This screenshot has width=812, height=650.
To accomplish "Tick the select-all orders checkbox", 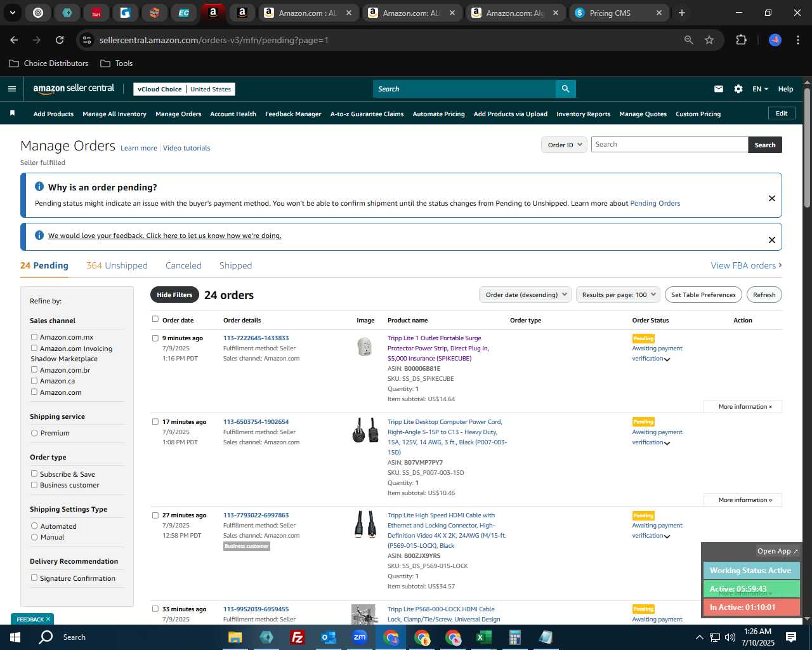I will (155, 319).
